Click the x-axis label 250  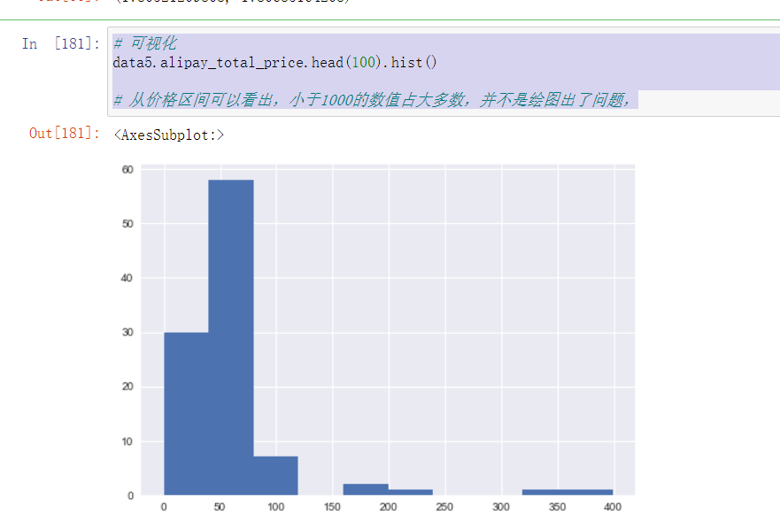click(x=444, y=506)
